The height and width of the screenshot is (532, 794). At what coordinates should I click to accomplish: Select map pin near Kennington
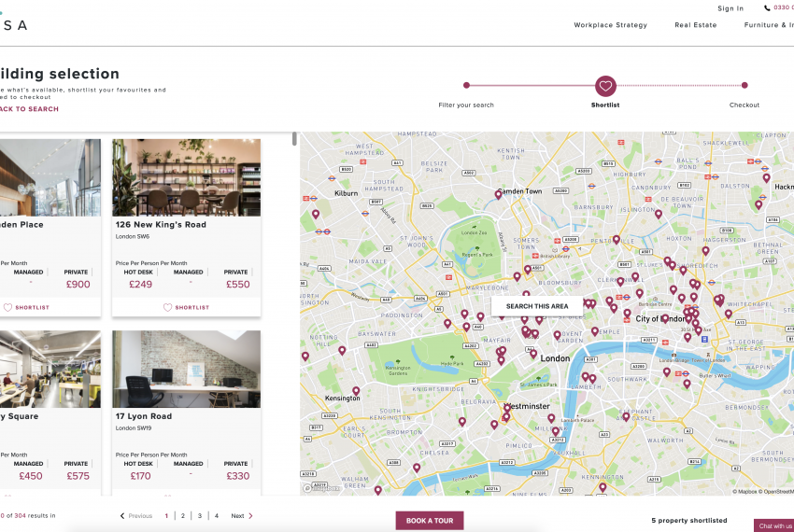603,487
